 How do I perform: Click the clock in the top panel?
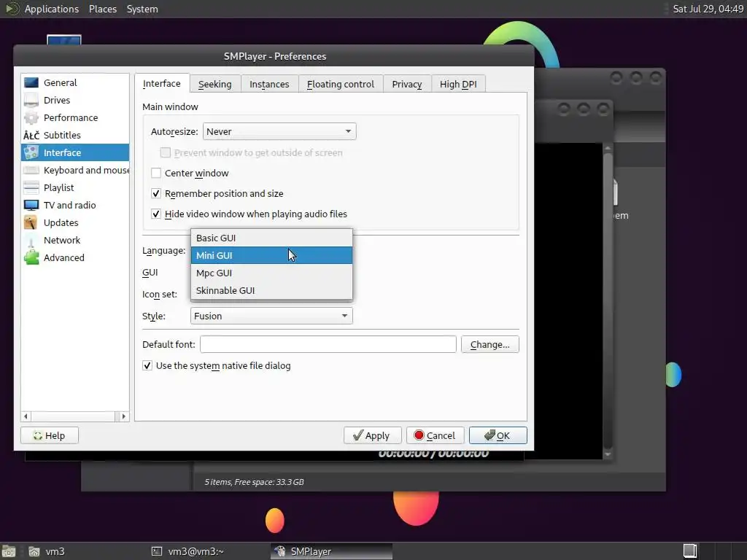(x=708, y=9)
